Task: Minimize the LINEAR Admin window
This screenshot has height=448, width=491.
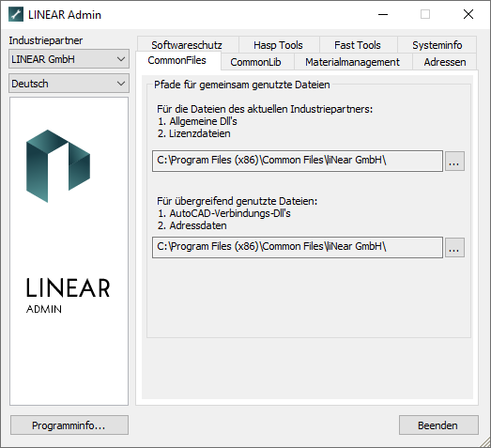Action: point(383,14)
